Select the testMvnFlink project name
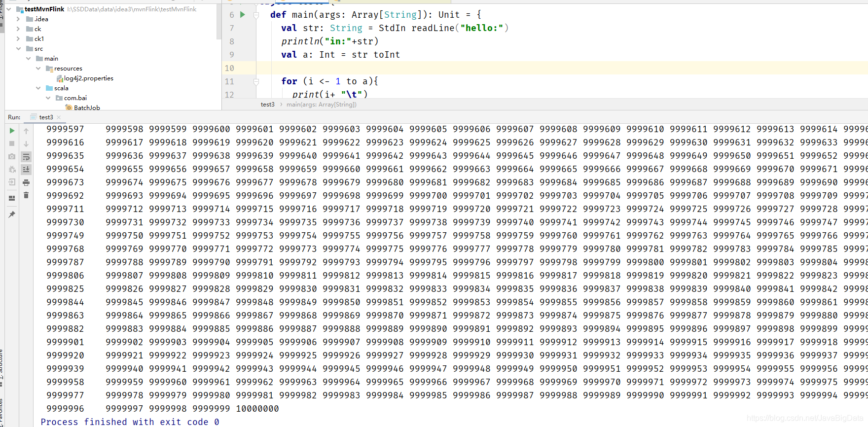The image size is (868, 427). (44, 9)
